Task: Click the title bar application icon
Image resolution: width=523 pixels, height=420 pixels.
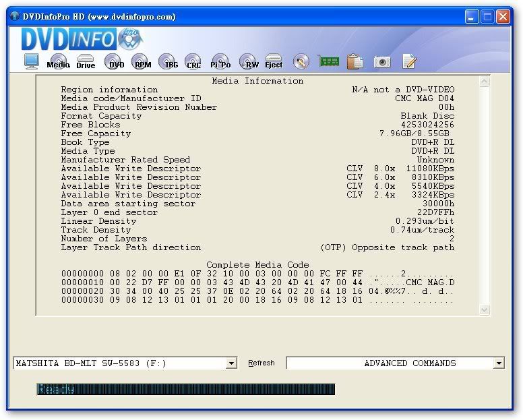Action: (15, 16)
